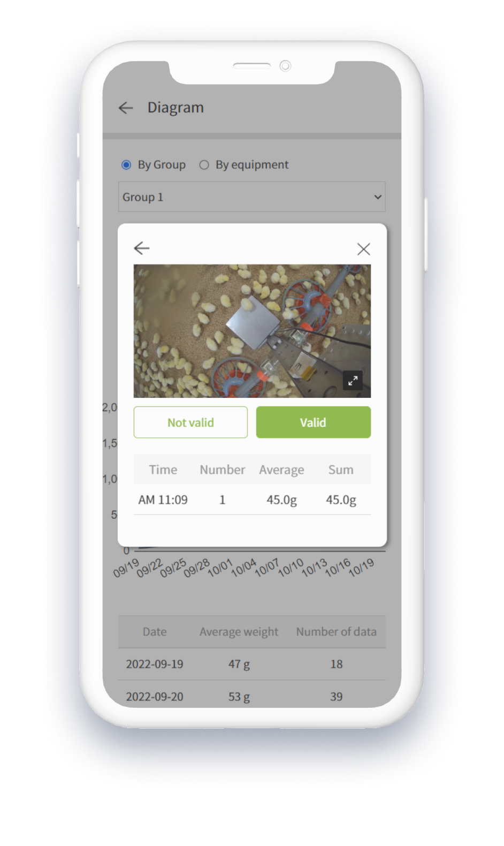Expand the chick camera image to fullscreen
The image size is (504, 846).
353,381
